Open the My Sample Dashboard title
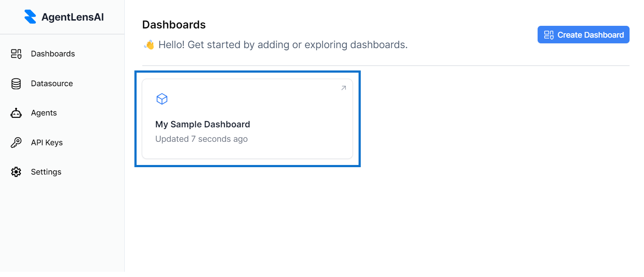Viewport: 644px width, 277px height. coord(203,124)
